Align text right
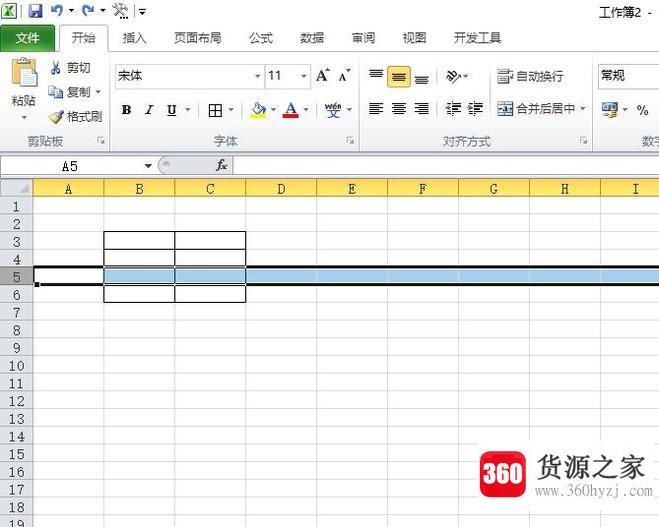 422,109
